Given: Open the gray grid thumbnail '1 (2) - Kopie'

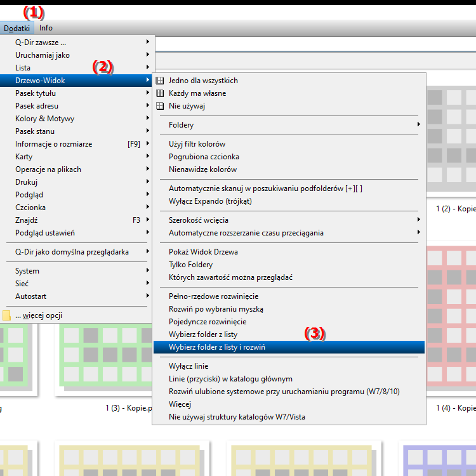Looking at the screenshot, I should [451, 138].
